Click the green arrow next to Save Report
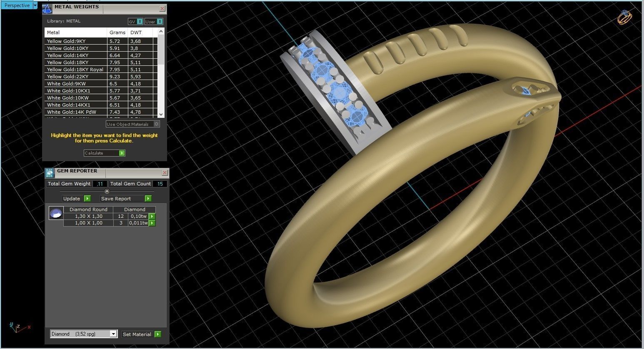Image resolution: width=644 pixels, height=349 pixels. click(148, 199)
